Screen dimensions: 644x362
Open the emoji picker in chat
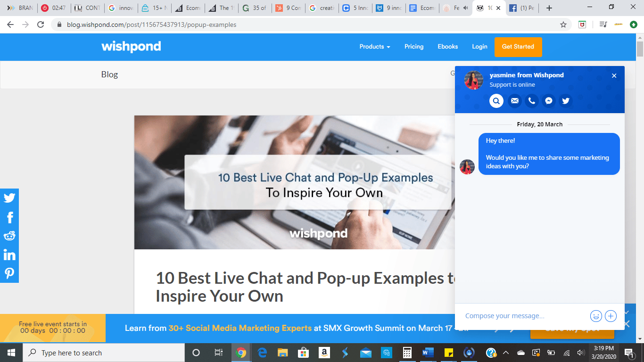tap(596, 316)
